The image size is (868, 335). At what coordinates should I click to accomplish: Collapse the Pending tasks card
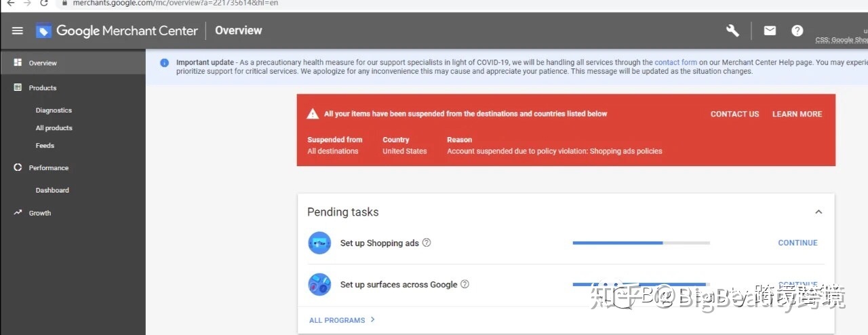(818, 212)
